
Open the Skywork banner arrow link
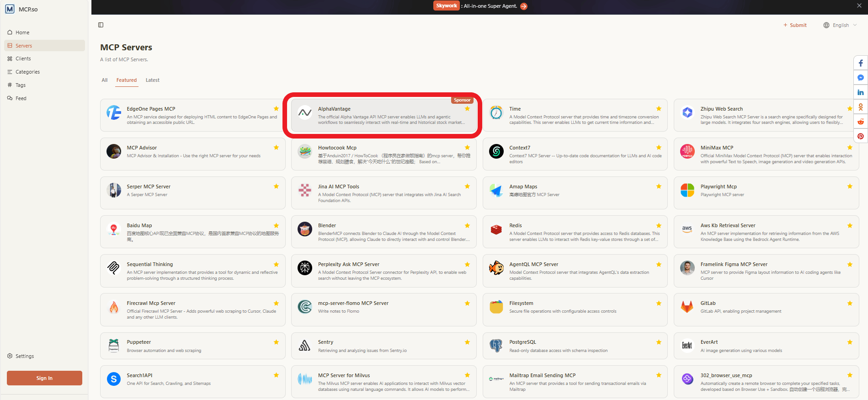click(x=524, y=6)
